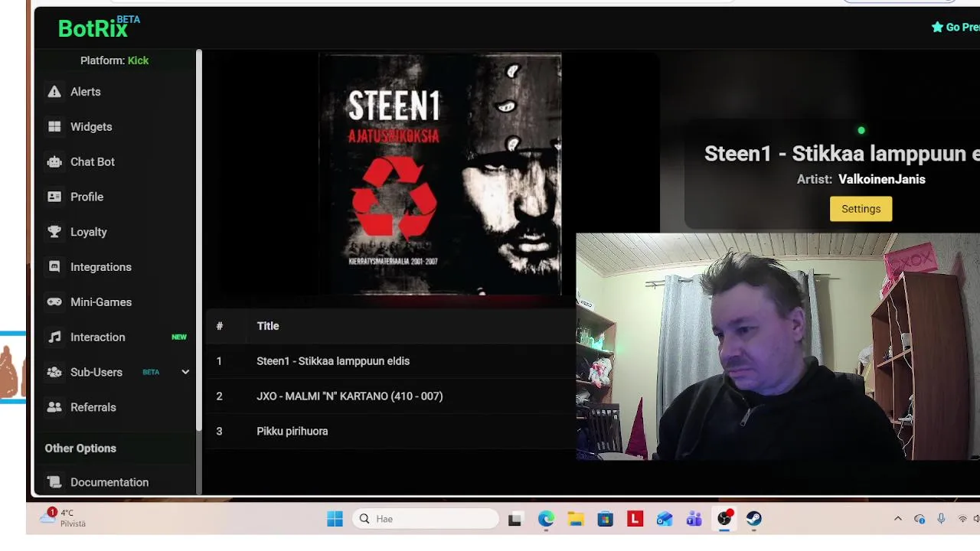Open OBS Studio from the taskbar
The width and height of the screenshot is (980, 551).
click(724, 519)
